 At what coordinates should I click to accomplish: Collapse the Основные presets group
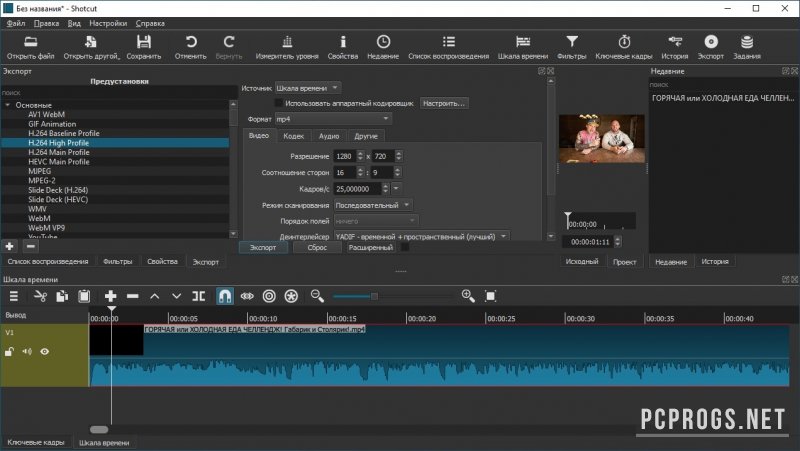8,105
